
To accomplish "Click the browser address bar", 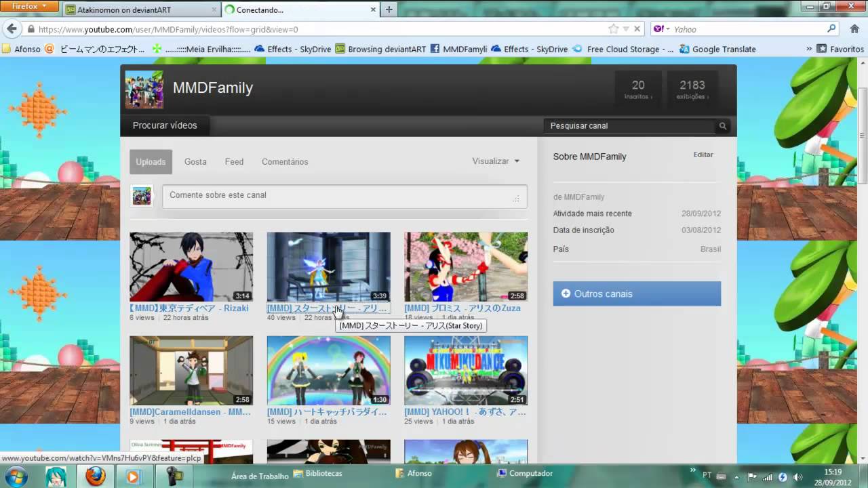I will pyautogui.click(x=323, y=29).
